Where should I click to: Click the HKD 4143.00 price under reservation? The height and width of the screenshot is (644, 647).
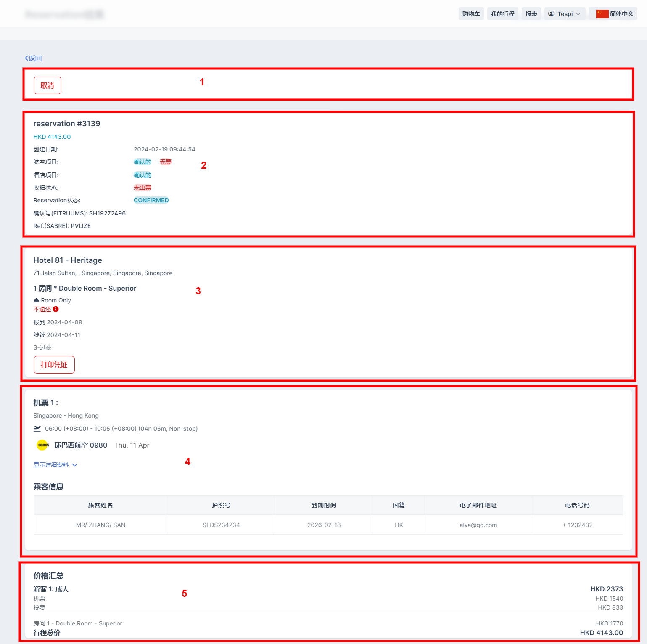click(x=52, y=137)
